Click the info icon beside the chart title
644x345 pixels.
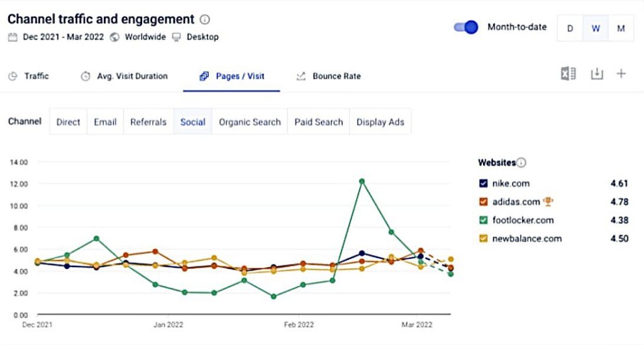point(205,19)
